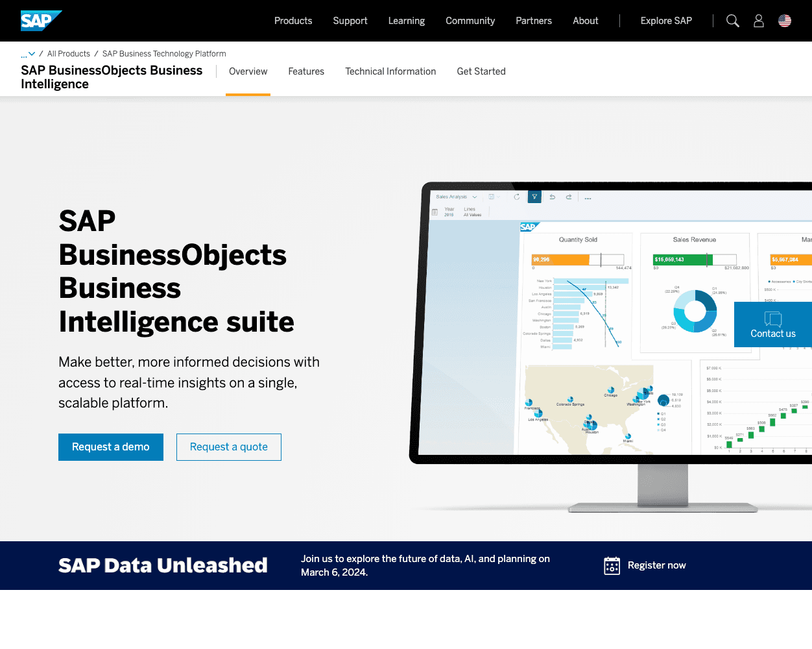Image resolution: width=812 pixels, height=649 pixels.
Task: Click the Request a quote button
Action: tap(229, 447)
